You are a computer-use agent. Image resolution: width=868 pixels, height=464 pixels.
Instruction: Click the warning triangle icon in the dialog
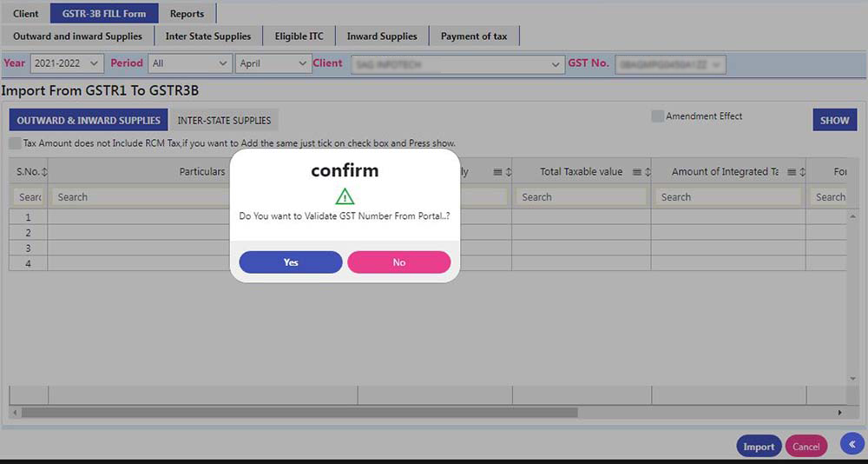(x=345, y=196)
